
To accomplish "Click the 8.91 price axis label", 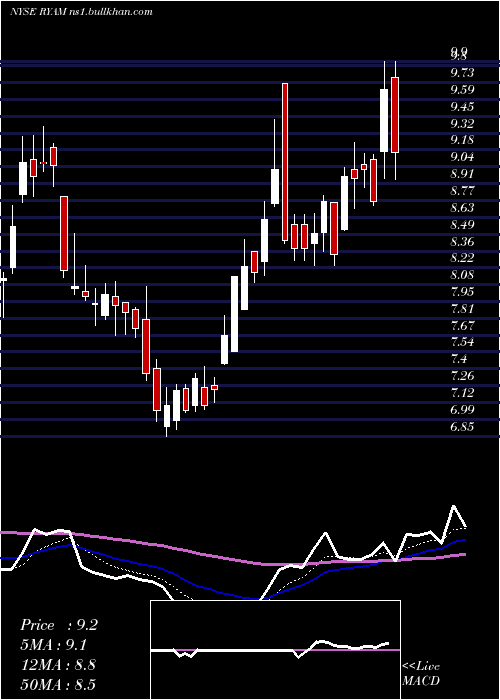I will point(462,174).
